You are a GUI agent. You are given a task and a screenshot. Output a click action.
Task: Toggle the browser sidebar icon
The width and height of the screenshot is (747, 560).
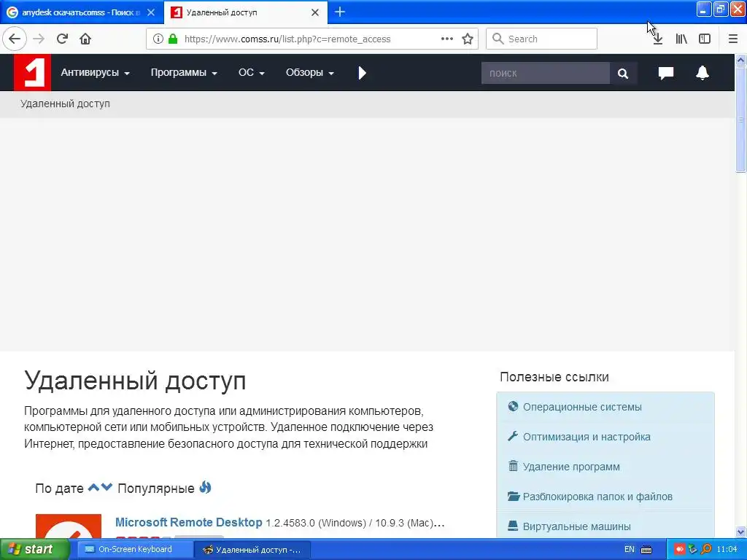coord(705,39)
